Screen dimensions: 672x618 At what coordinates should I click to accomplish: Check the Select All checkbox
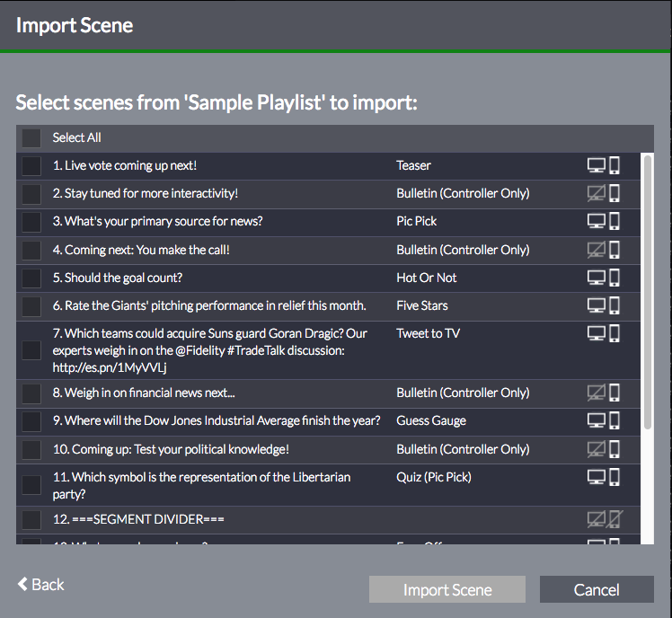(x=31, y=138)
